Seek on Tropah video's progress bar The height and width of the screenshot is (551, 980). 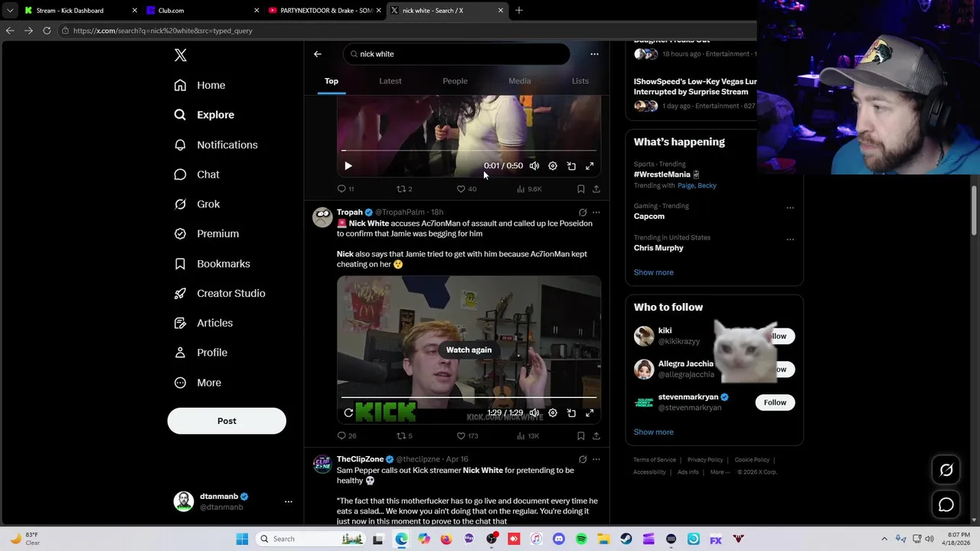pos(469,397)
